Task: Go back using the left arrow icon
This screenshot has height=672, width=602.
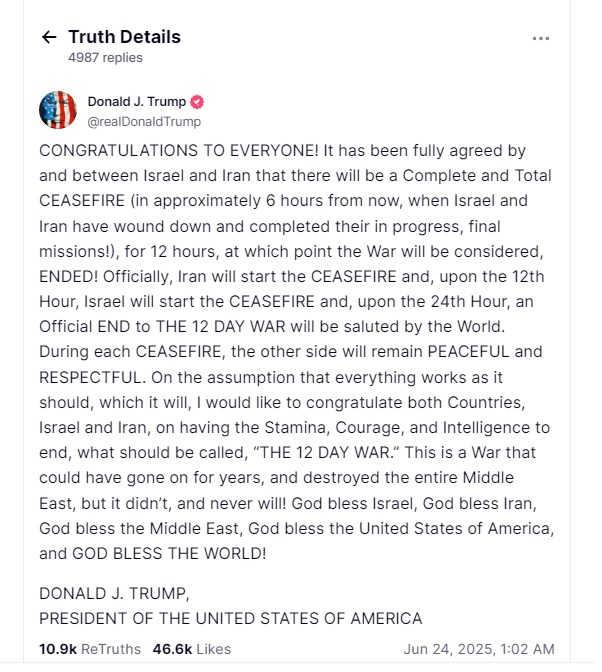Action: click(x=49, y=37)
